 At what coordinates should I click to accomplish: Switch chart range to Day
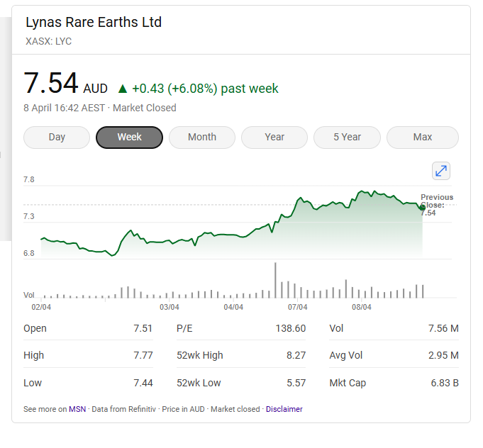(x=57, y=138)
